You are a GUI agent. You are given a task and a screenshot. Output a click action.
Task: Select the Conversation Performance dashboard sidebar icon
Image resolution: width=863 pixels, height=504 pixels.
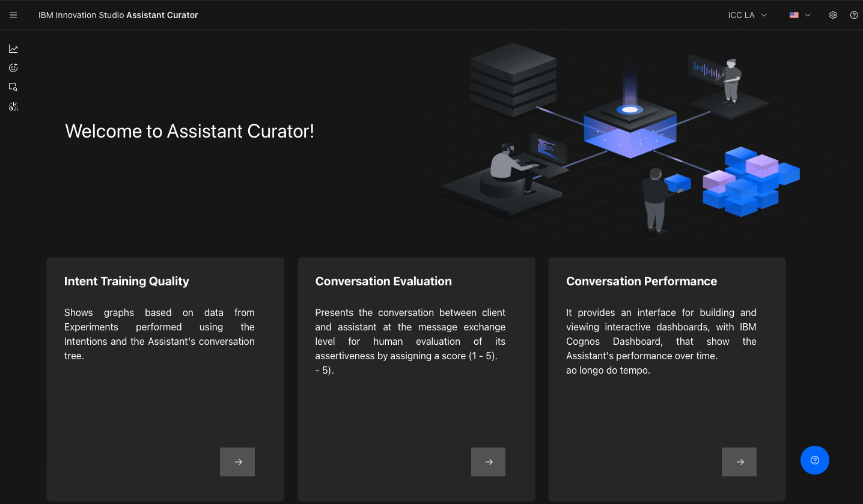(13, 106)
